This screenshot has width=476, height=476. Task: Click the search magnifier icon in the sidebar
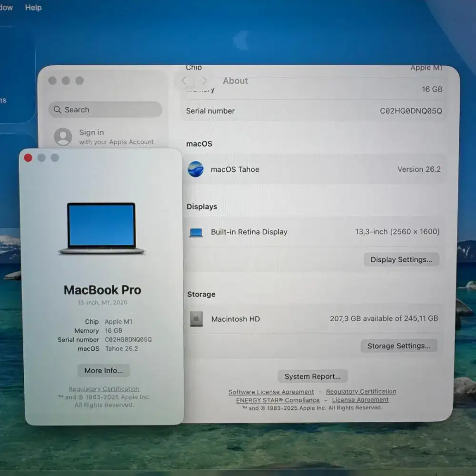coord(57,110)
